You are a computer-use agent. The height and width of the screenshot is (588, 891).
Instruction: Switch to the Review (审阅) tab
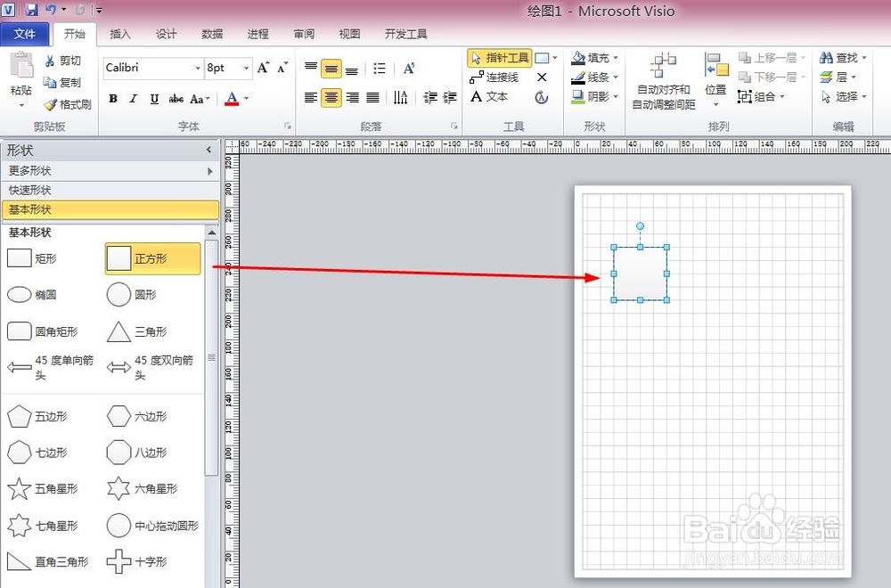[x=304, y=34]
